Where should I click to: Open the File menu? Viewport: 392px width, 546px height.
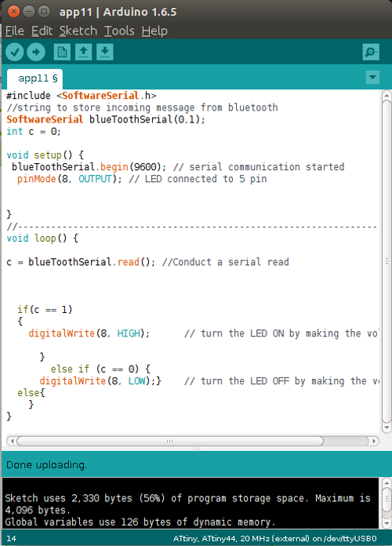tap(15, 31)
